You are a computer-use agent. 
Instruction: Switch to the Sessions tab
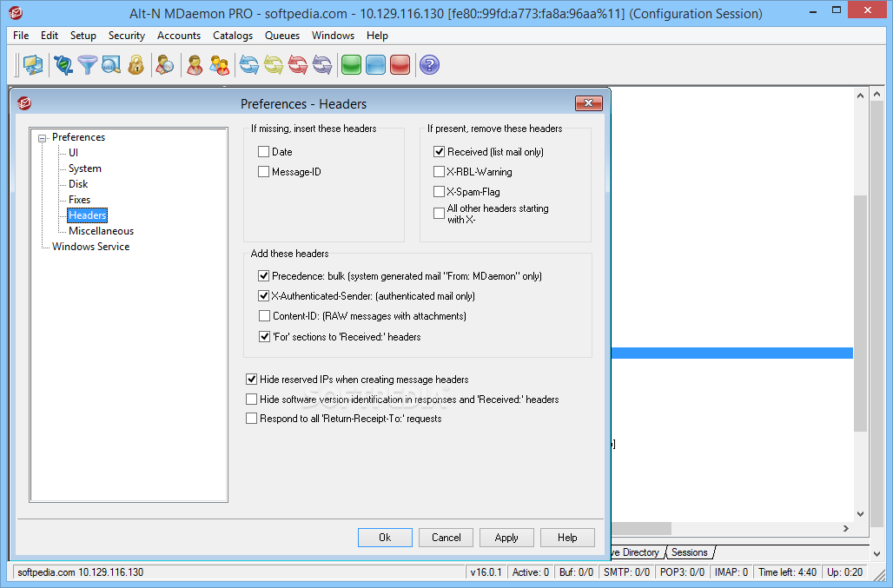click(x=689, y=552)
